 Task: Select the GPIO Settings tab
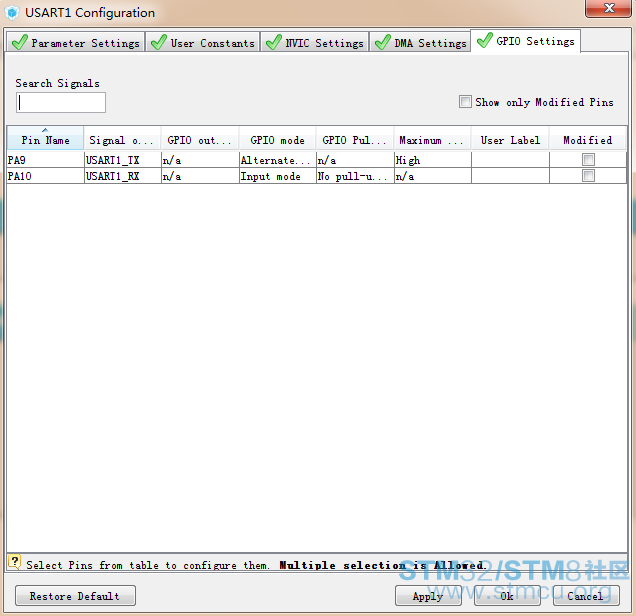point(526,41)
